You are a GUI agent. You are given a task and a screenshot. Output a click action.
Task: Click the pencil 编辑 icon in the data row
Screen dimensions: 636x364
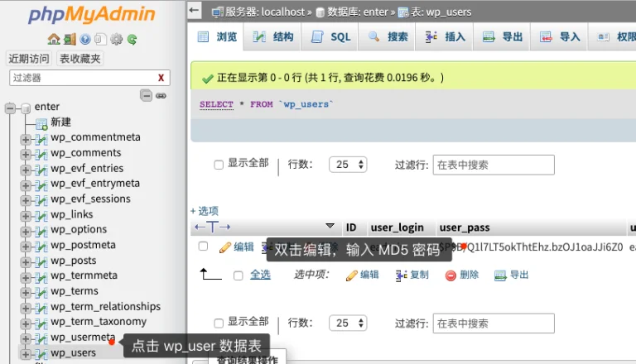tap(225, 247)
